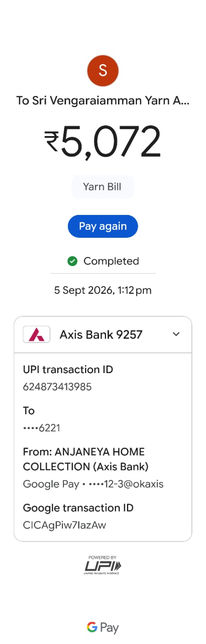Tap the Powered by UPI logo
This screenshot has height=644, width=206.
pos(102,565)
